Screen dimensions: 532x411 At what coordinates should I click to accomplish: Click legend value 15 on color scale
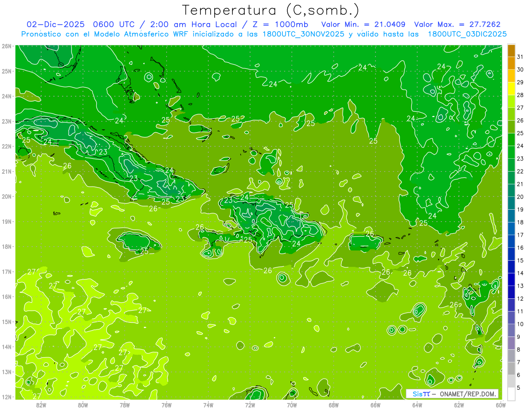click(520, 260)
